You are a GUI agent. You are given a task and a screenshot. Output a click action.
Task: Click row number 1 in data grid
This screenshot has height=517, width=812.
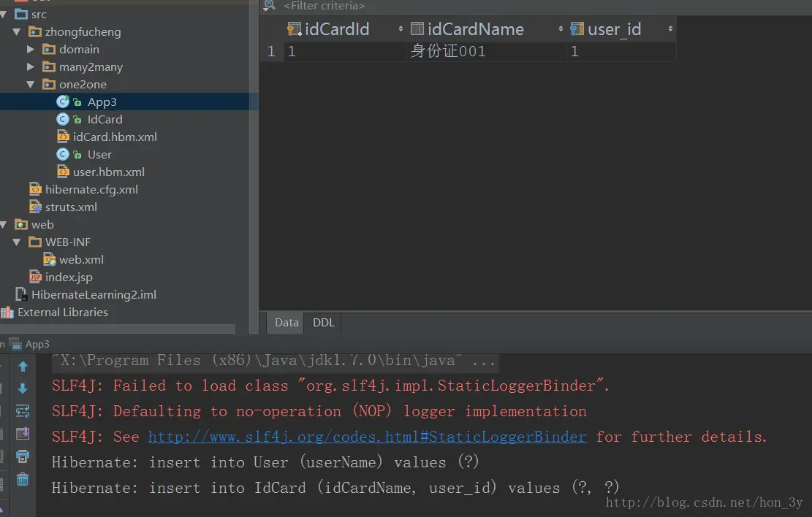tap(271, 51)
